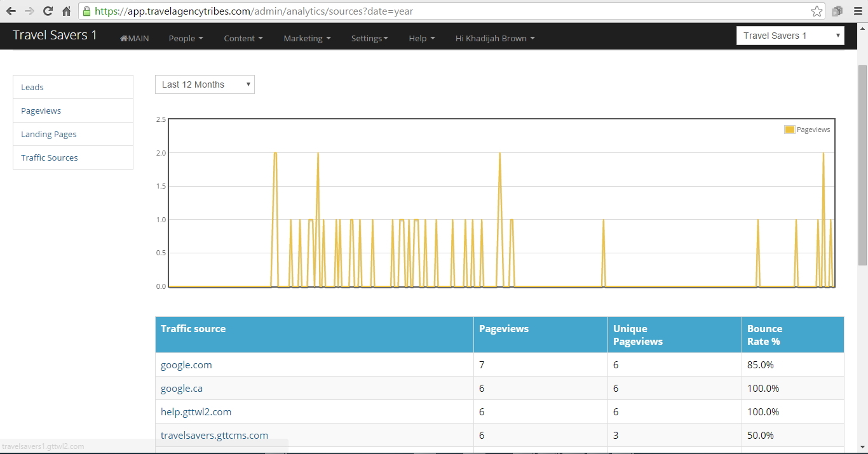Click the browser home icon
This screenshot has width=868, height=454.
point(66,11)
